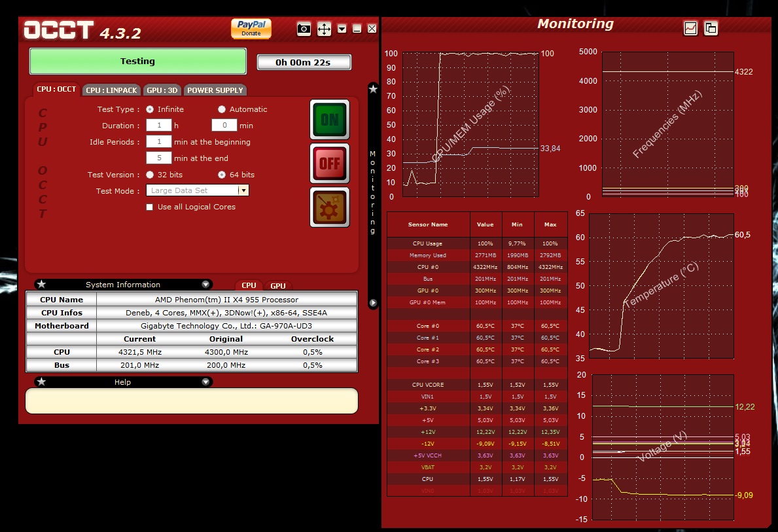This screenshot has height=532, width=778.
Task: Select the +12V sensor row
Action: tap(477, 432)
